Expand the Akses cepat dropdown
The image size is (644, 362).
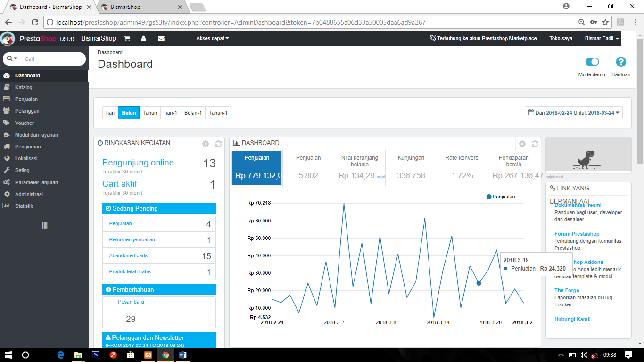point(213,39)
